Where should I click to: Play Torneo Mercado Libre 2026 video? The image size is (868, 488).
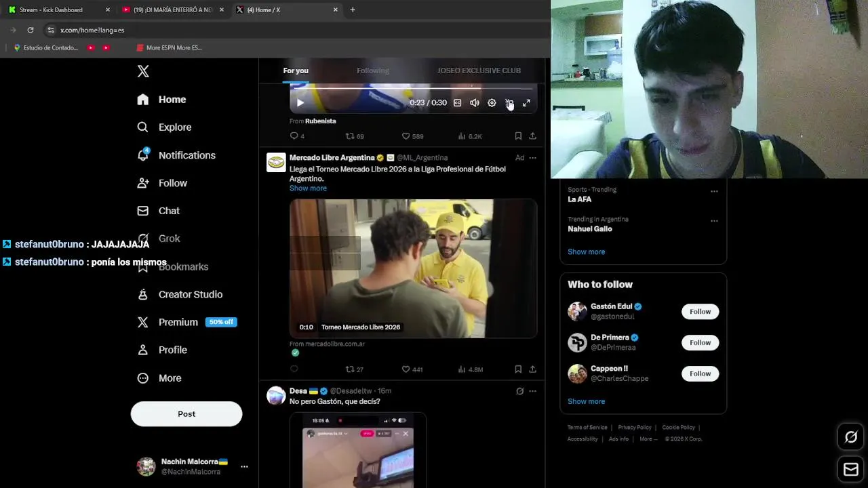click(413, 268)
